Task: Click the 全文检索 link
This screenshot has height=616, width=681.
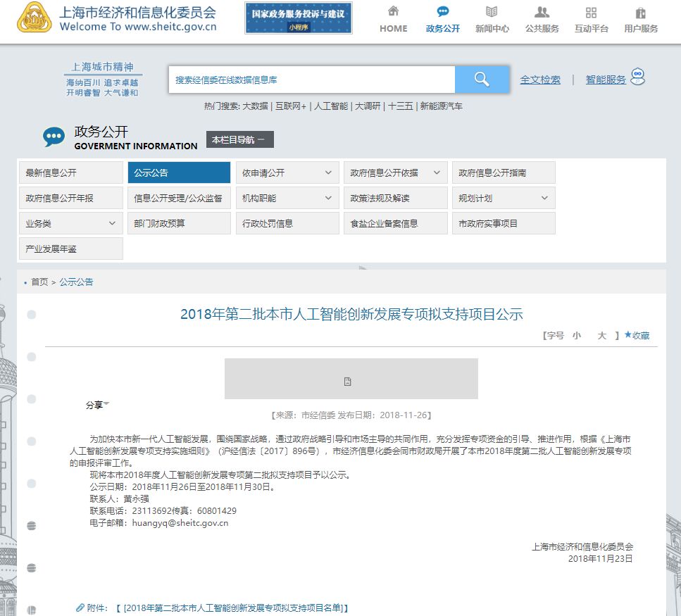Action: 540,80
